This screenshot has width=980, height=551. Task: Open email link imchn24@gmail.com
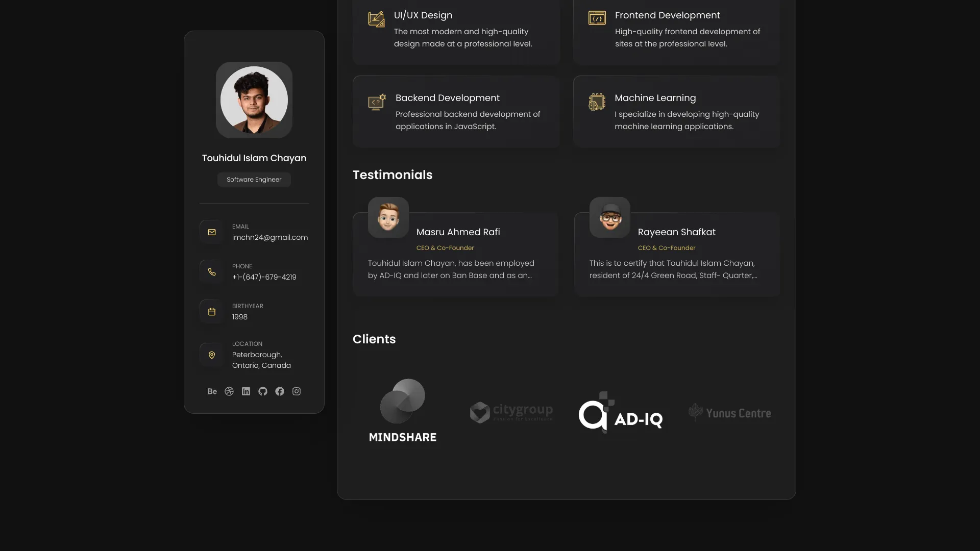270,237
